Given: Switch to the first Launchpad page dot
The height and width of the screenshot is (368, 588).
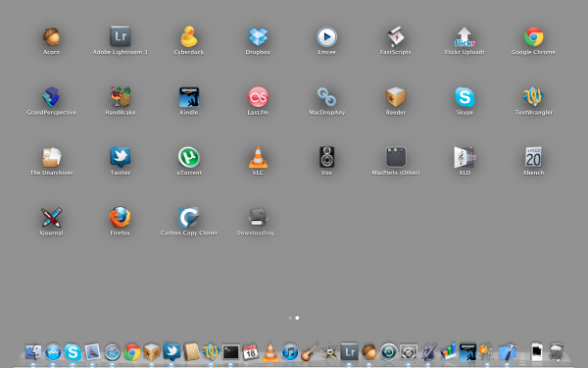Looking at the screenshot, I should coord(290,318).
